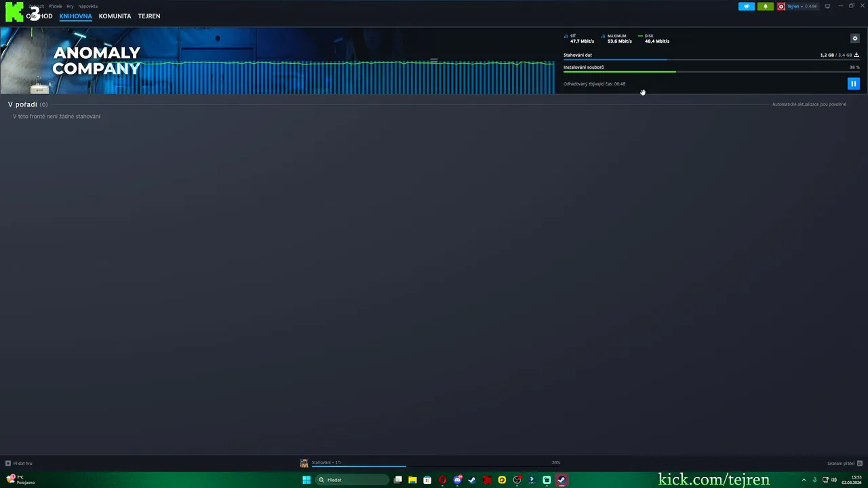Open File Explorer from taskbar

point(412,480)
